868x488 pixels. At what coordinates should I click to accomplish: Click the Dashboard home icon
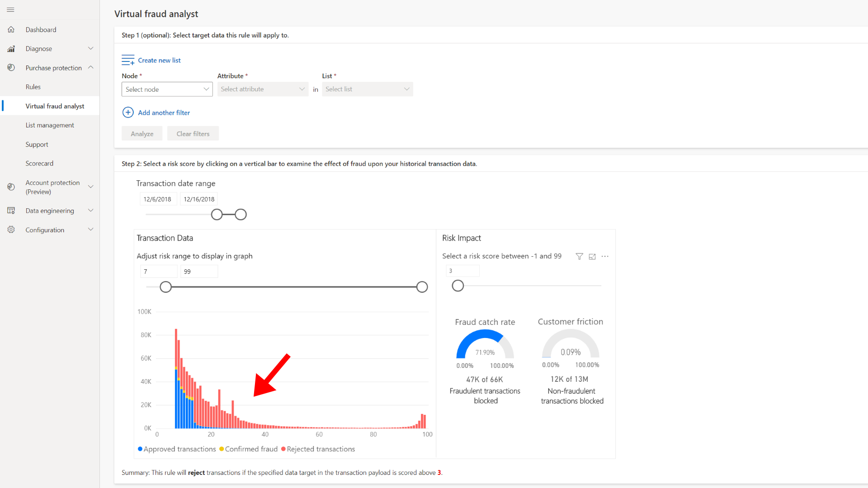(11, 30)
